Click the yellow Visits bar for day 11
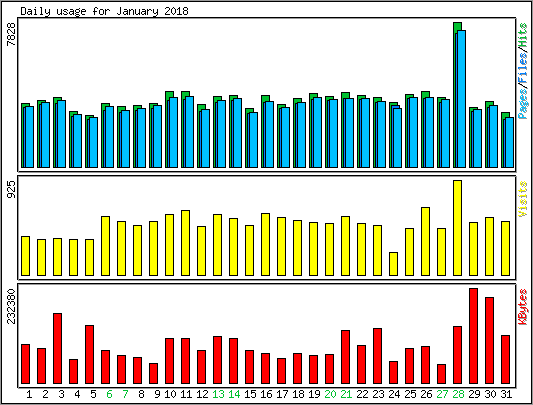The width and height of the screenshot is (533, 405). pyautogui.click(x=186, y=243)
